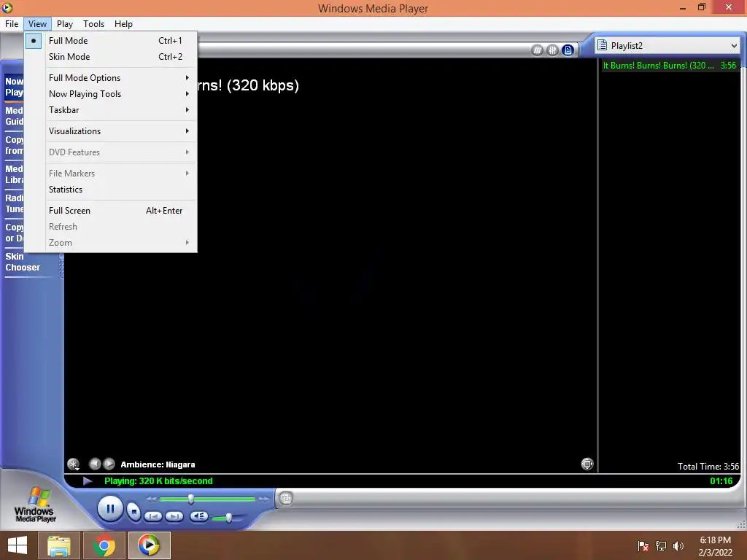The height and width of the screenshot is (560, 747).
Task: Open Action Center flag tray icon
Action: (x=643, y=546)
